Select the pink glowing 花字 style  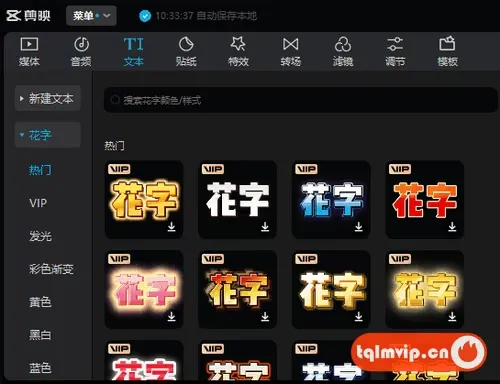click(144, 289)
